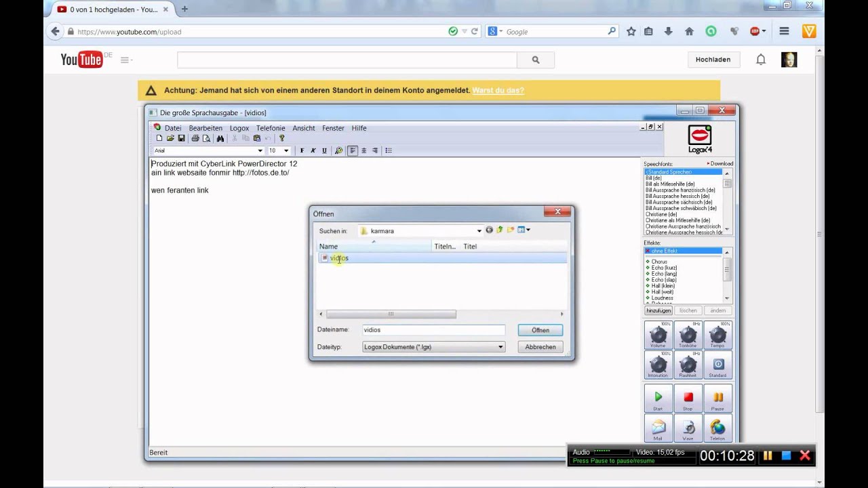Open the Telefonie menu

(x=271, y=128)
